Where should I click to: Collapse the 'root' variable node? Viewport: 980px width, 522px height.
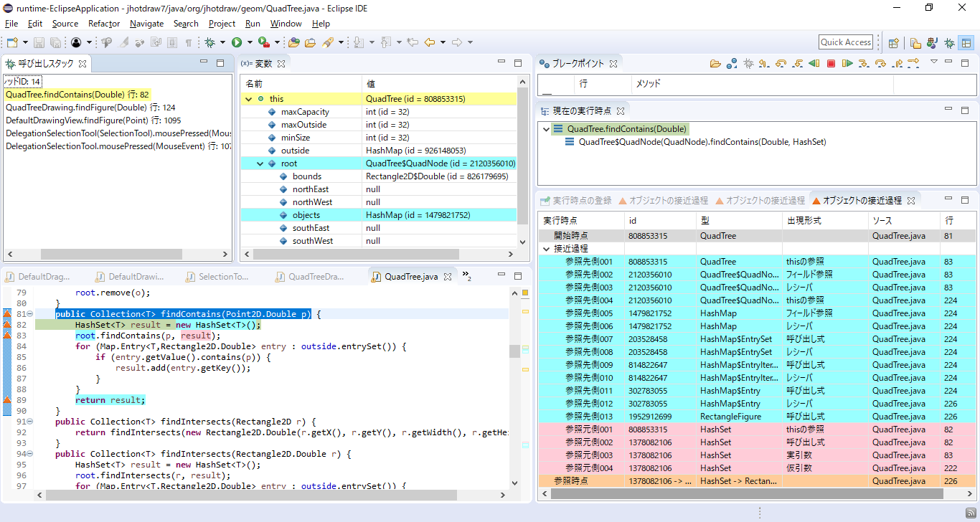click(260, 163)
